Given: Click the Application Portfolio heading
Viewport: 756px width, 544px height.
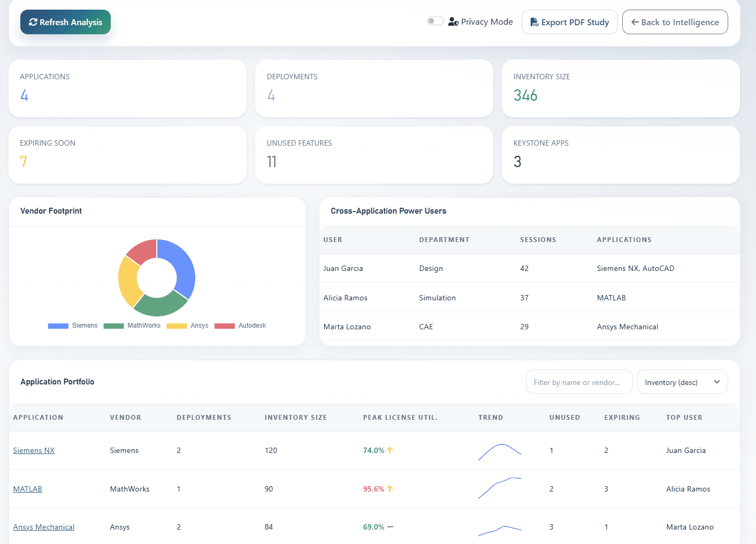Looking at the screenshot, I should 57,382.
